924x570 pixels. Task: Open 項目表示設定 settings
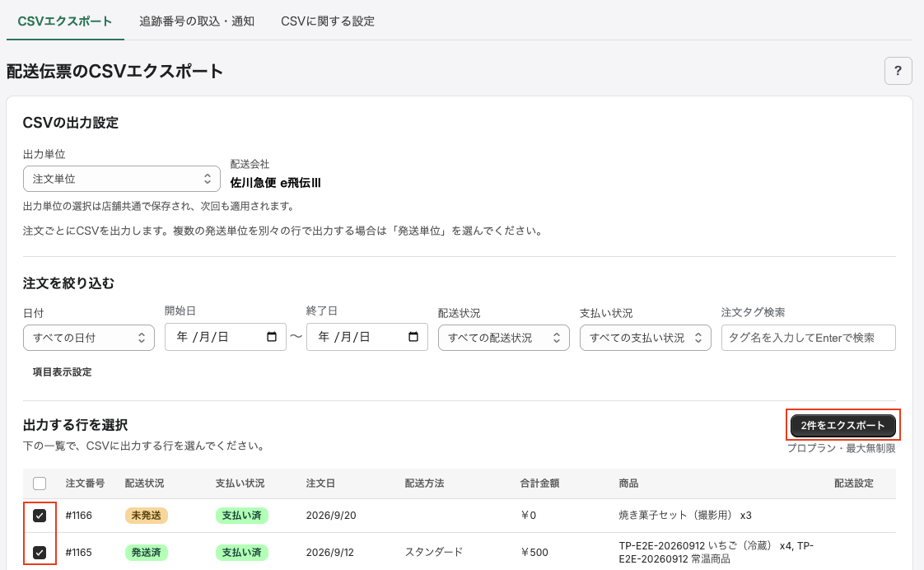[x=62, y=372]
